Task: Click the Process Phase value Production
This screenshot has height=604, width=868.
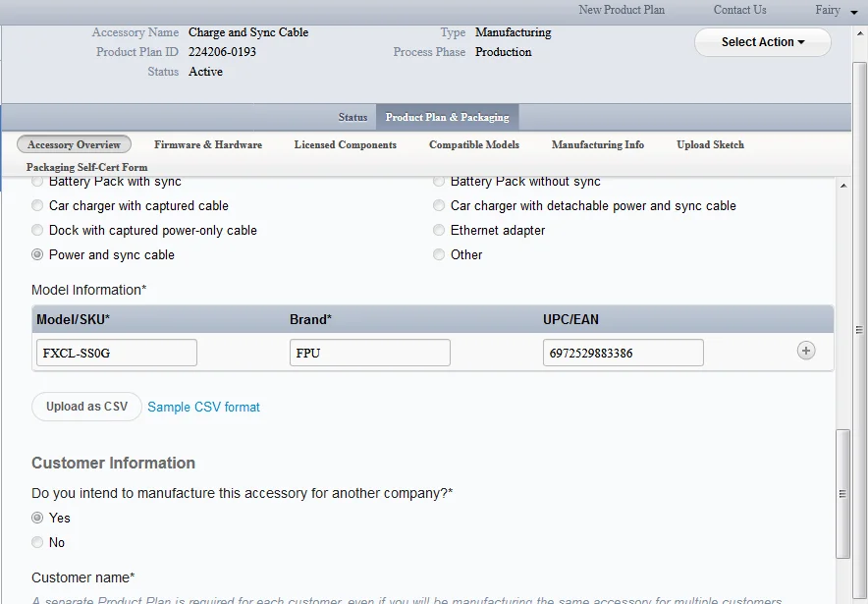Action: (x=503, y=52)
